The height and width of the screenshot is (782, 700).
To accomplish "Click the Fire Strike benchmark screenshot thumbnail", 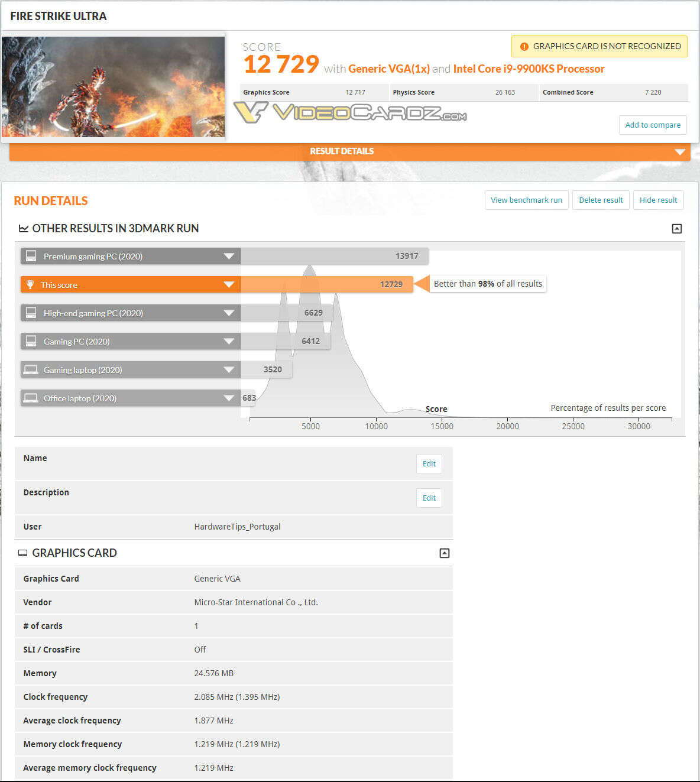I will (x=114, y=86).
